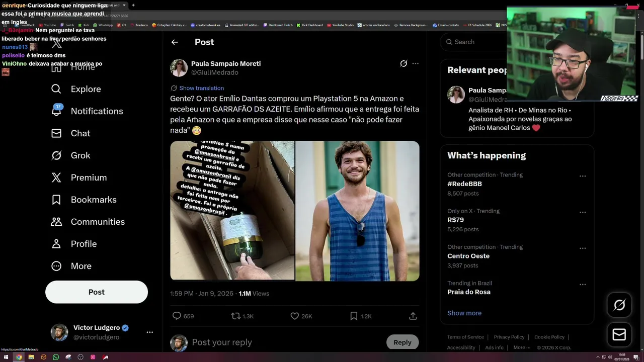
Task: Open the Ads info footer link
Action: pyautogui.click(x=494, y=348)
